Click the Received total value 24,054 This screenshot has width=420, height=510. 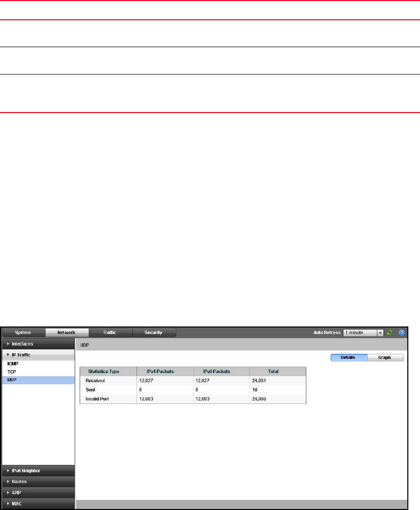[259, 381]
